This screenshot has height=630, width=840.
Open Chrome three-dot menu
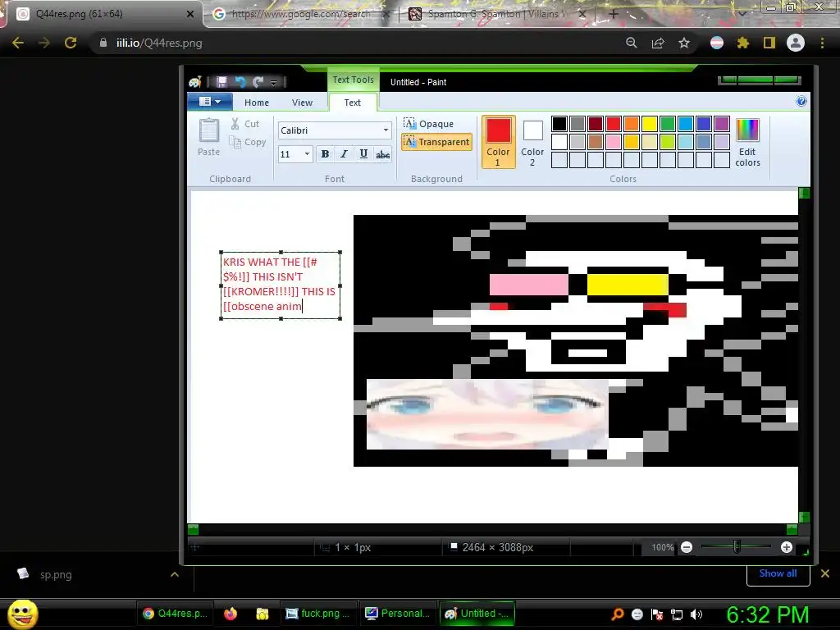pyautogui.click(x=822, y=43)
